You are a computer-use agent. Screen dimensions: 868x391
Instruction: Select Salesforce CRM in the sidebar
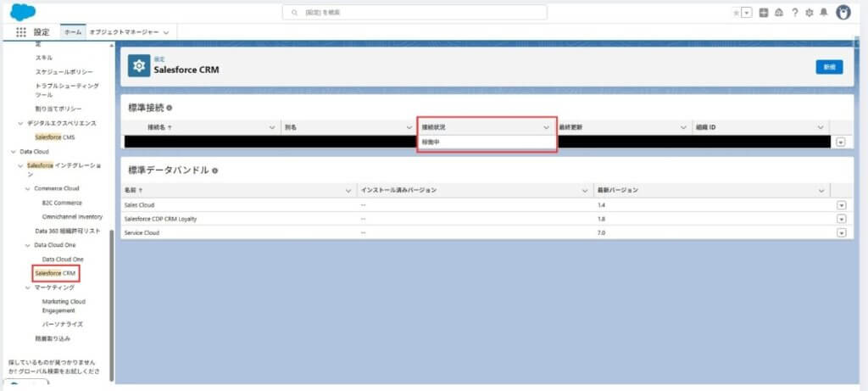pyautogui.click(x=55, y=273)
